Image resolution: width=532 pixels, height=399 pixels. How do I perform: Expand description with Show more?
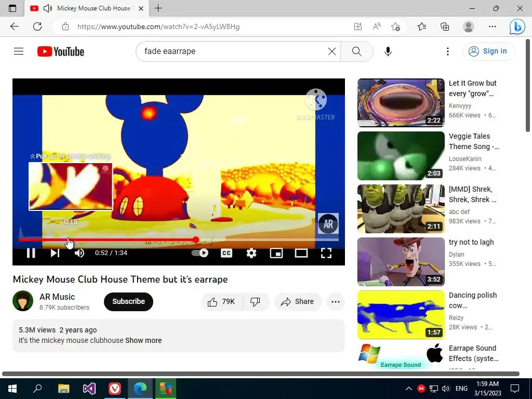[x=143, y=340]
